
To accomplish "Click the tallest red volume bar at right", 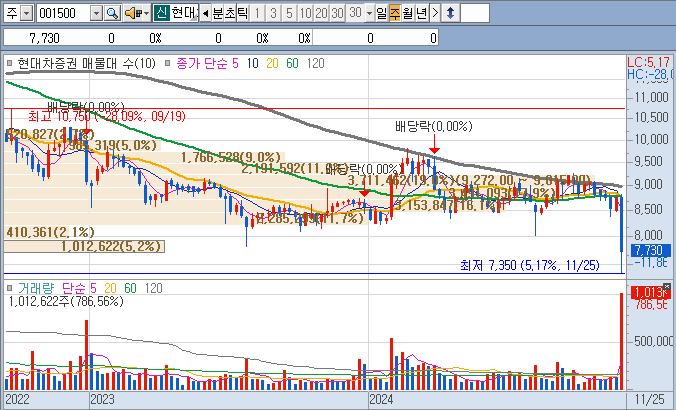I will tap(622, 341).
